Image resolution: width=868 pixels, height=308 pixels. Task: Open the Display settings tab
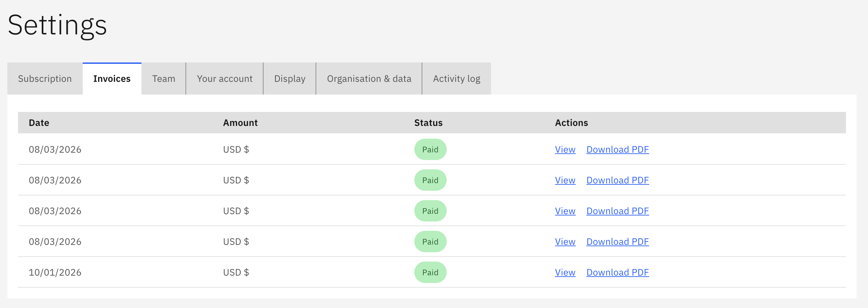click(x=290, y=79)
